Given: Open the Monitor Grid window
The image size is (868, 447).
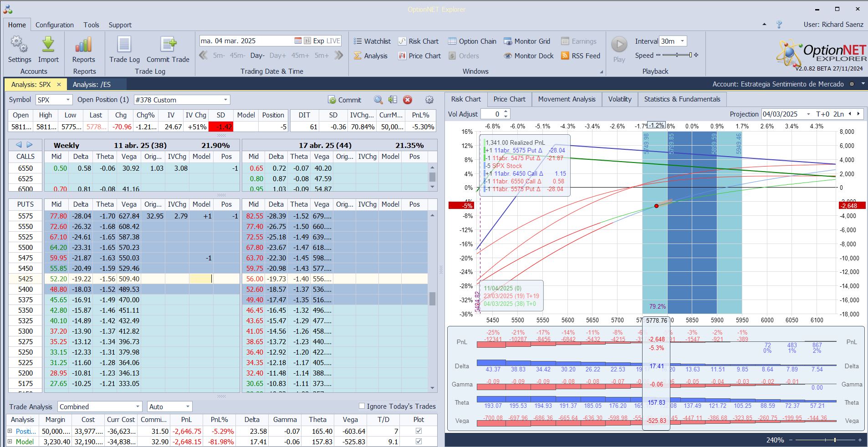Looking at the screenshot, I should (x=526, y=41).
